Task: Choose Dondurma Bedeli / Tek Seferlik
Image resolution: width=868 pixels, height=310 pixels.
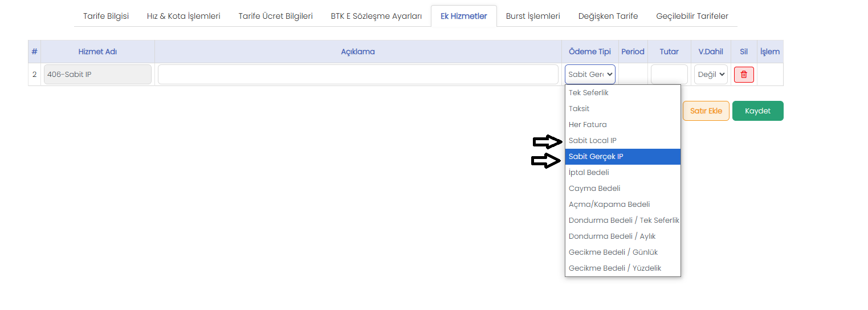Action: click(623, 220)
